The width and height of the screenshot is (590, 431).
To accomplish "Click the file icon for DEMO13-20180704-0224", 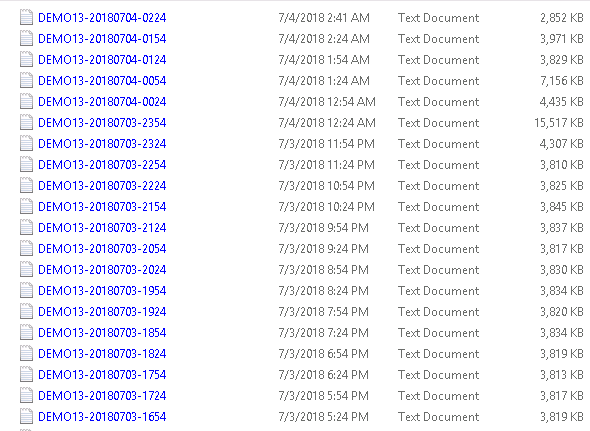I will [26, 18].
